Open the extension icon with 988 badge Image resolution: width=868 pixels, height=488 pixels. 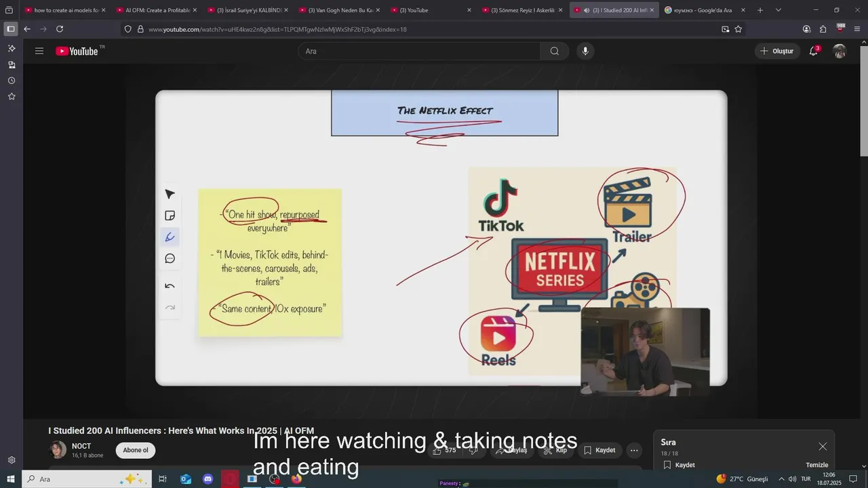pos(840,28)
